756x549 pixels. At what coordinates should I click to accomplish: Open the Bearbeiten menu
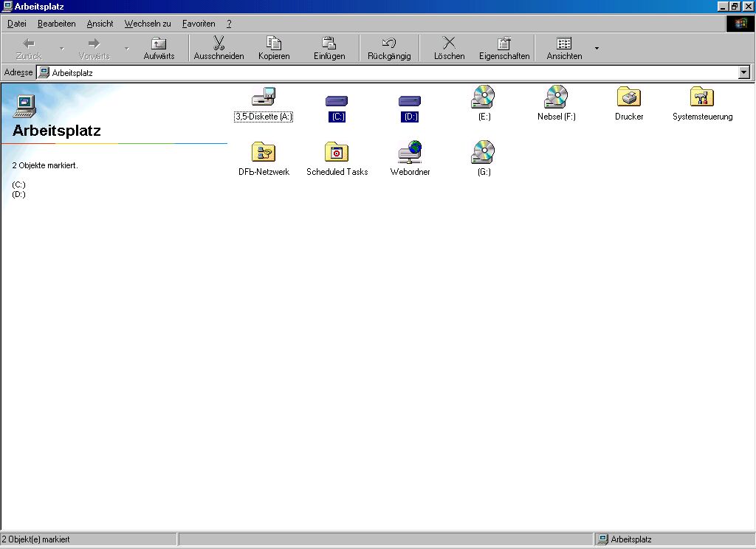click(x=56, y=24)
